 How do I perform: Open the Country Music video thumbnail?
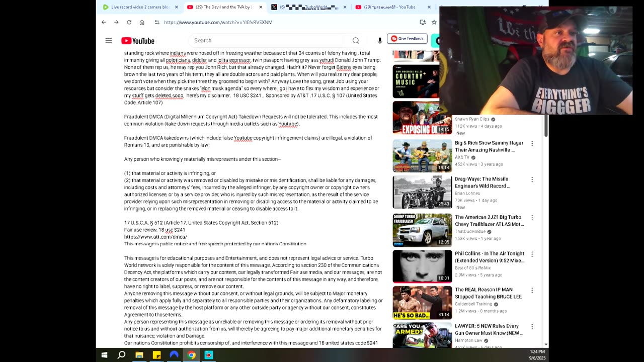[417, 81]
